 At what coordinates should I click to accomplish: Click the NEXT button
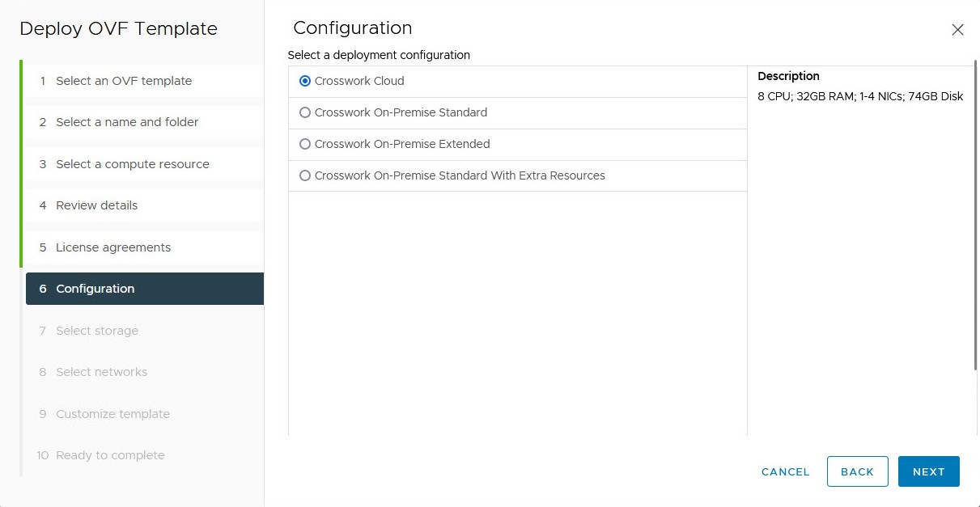(929, 471)
